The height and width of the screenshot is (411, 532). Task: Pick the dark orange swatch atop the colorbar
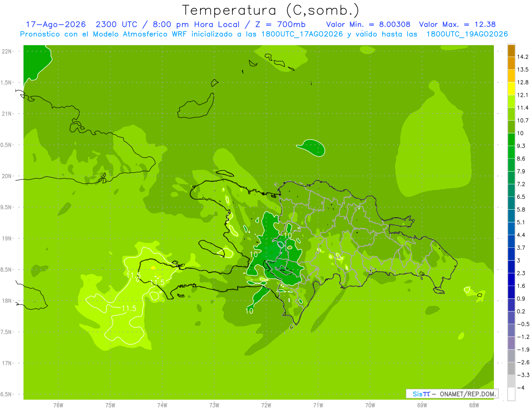pyautogui.click(x=511, y=51)
